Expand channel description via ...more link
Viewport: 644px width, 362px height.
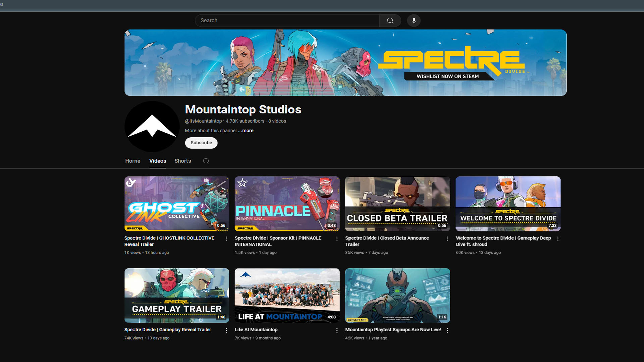click(x=245, y=131)
